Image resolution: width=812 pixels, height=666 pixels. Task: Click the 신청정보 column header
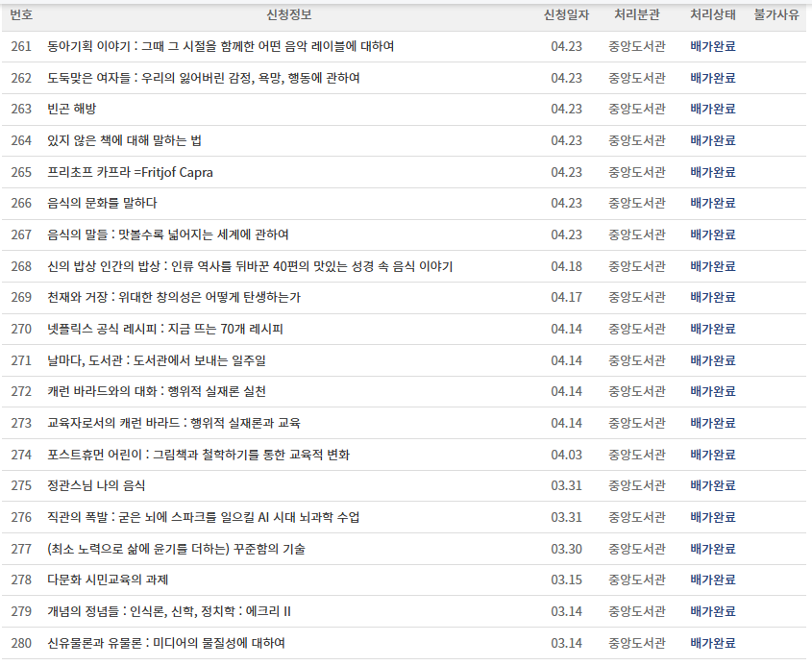[286, 15]
